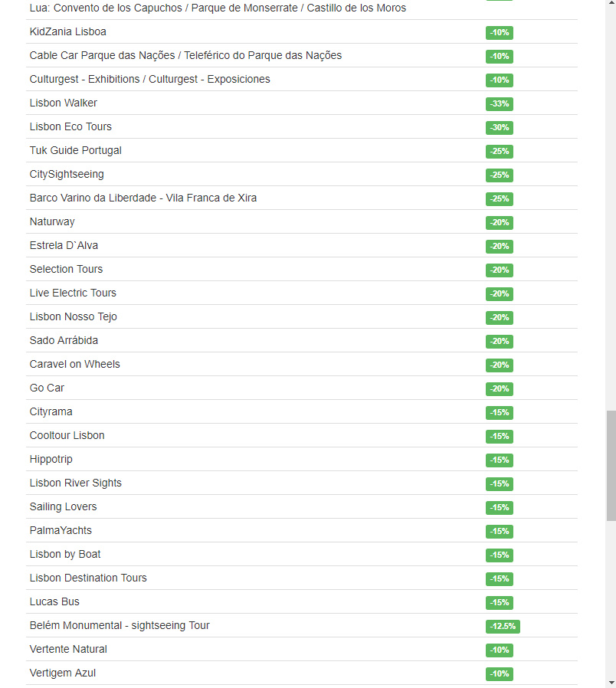The height and width of the screenshot is (688, 616).
Task: Click the scrollbar down arrow
Action: tap(611, 683)
